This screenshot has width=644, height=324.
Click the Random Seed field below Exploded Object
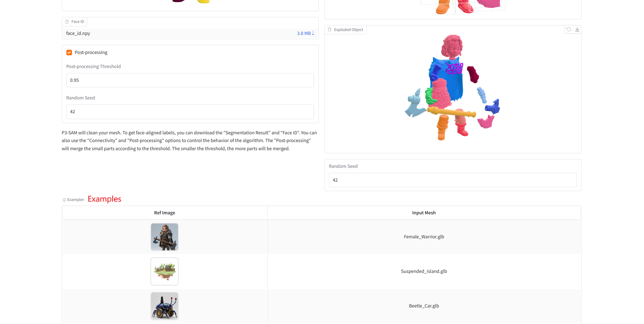pos(453,180)
